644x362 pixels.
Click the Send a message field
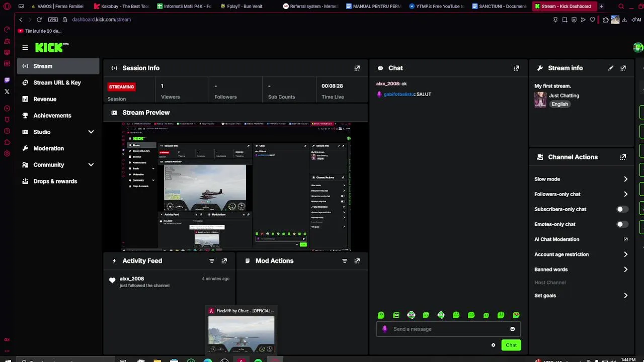click(x=448, y=329)
